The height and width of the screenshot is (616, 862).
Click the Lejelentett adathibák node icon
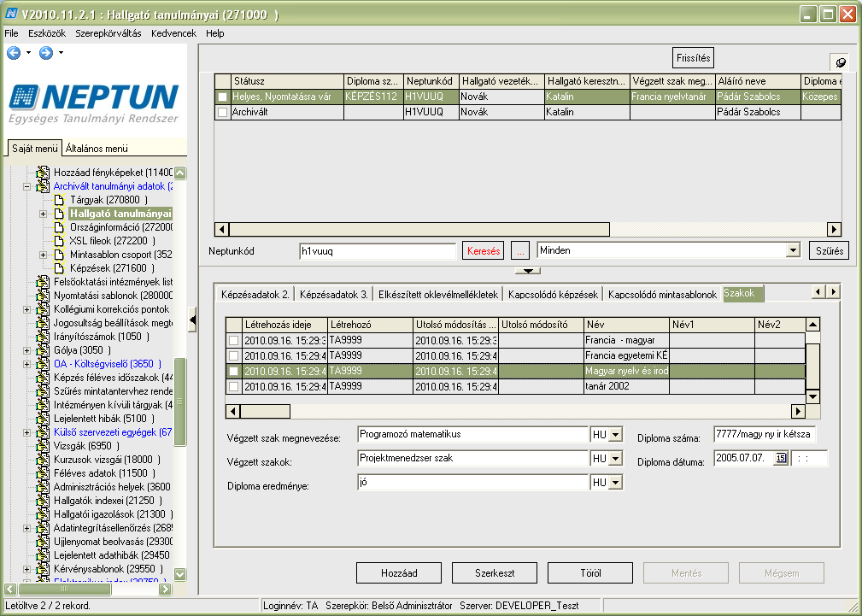tap(43, 555)
